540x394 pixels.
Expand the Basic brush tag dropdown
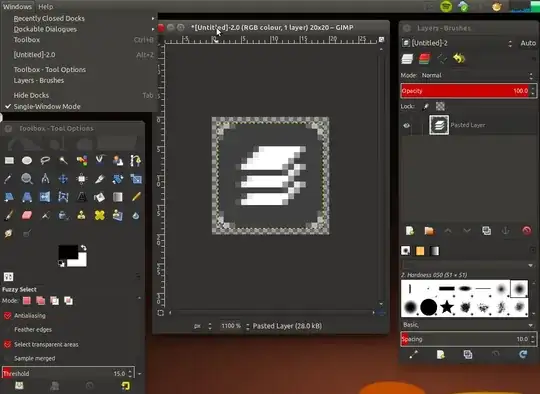point(468,325)
